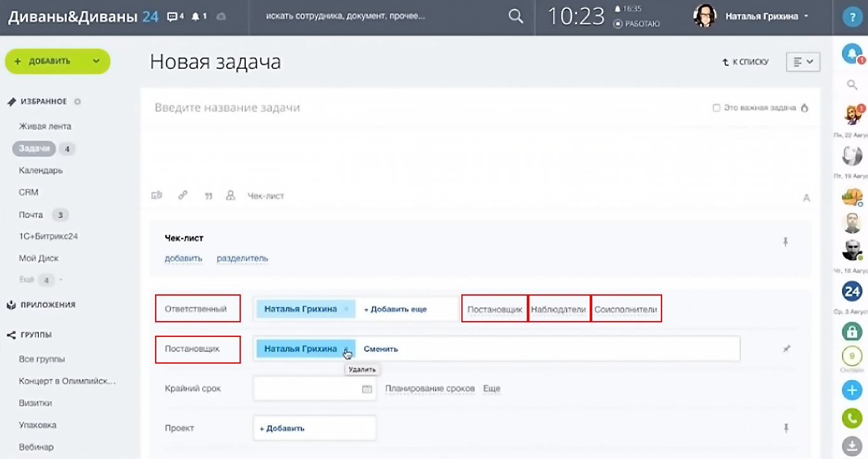Open the view options dropdown near К списку
This screenshot has width=868, height=459.
pos(803,62)
